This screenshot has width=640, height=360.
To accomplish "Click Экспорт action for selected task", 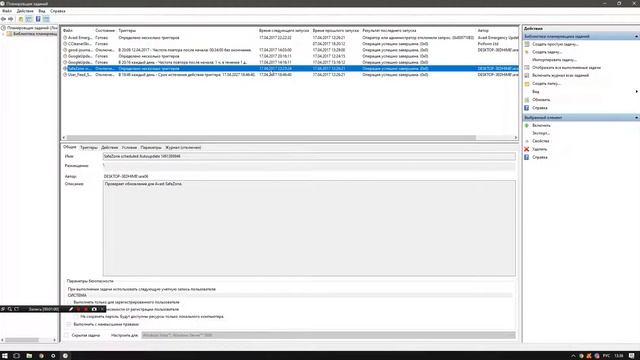I will (541, 133).
